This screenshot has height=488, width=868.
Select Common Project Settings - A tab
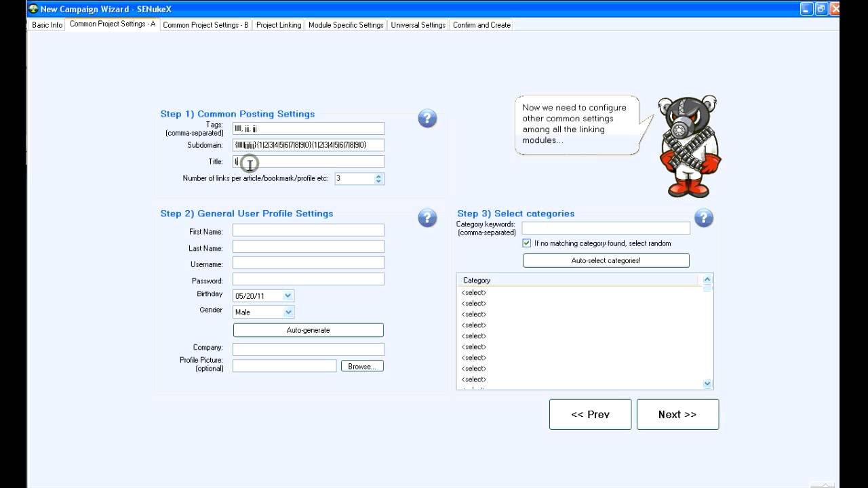(113, 24)
